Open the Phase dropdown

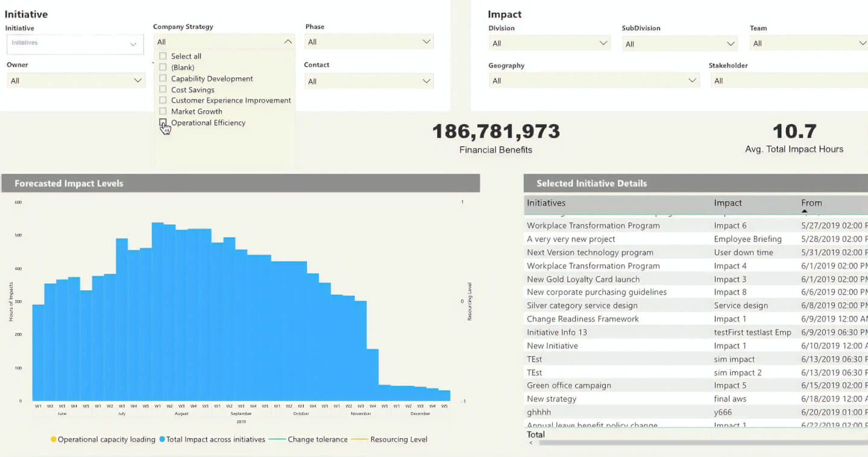pyautogui.click(x=369, y=42)
